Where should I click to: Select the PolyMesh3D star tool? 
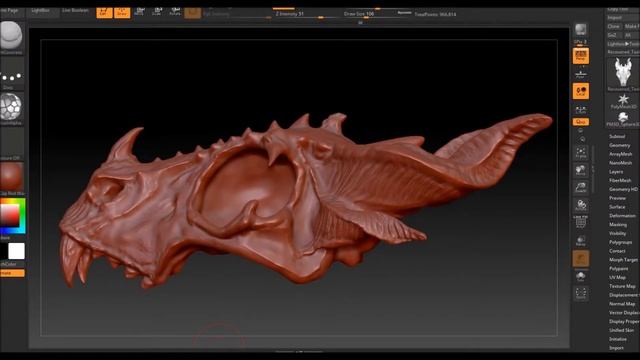pyautogui.click(x=623, y=101)
